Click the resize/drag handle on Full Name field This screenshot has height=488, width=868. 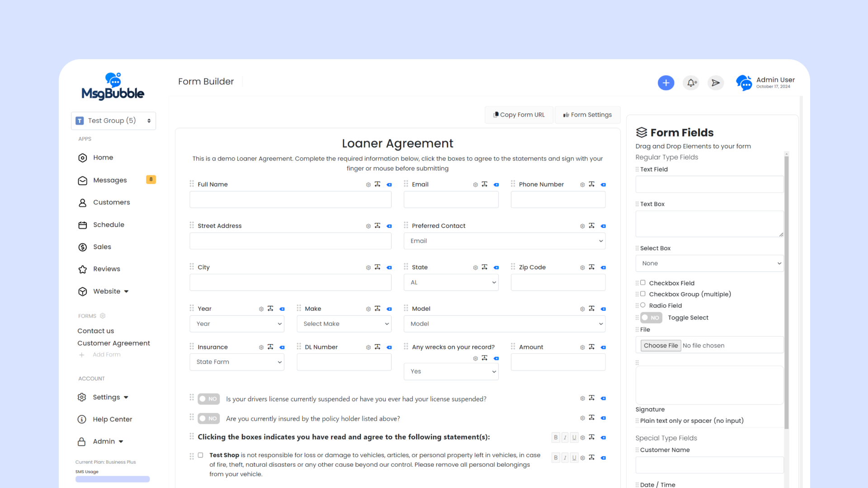378,184
